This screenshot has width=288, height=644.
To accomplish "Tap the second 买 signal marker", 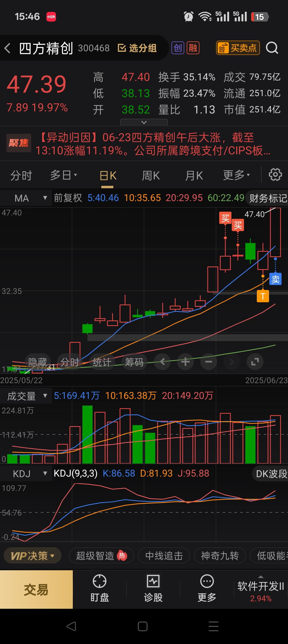I will tap(238, 225).
